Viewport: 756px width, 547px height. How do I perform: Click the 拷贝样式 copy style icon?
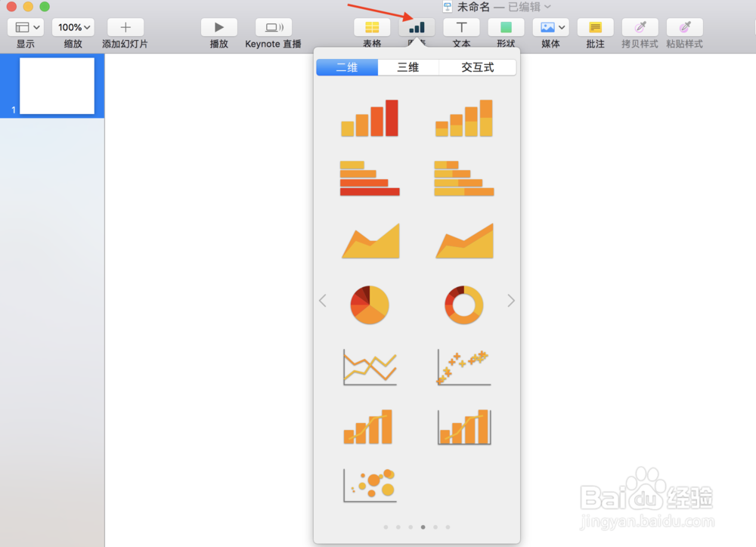640,27
